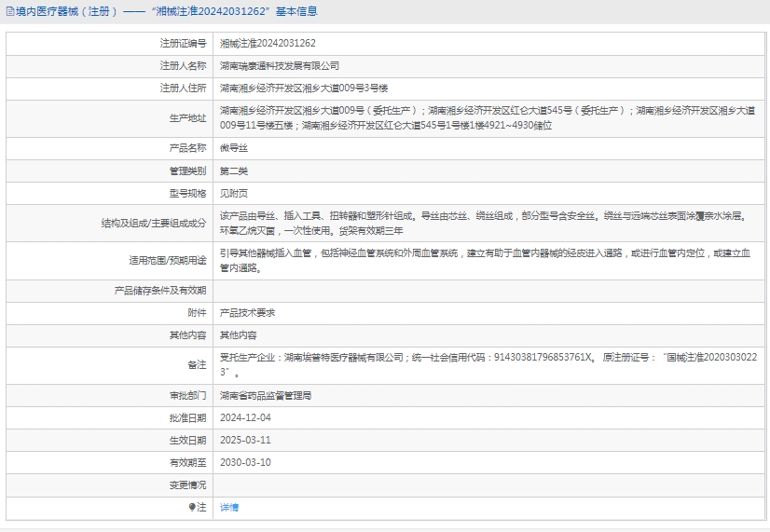
Task: Select the expiry date 2030-03-10
Action: coord(245,463)
